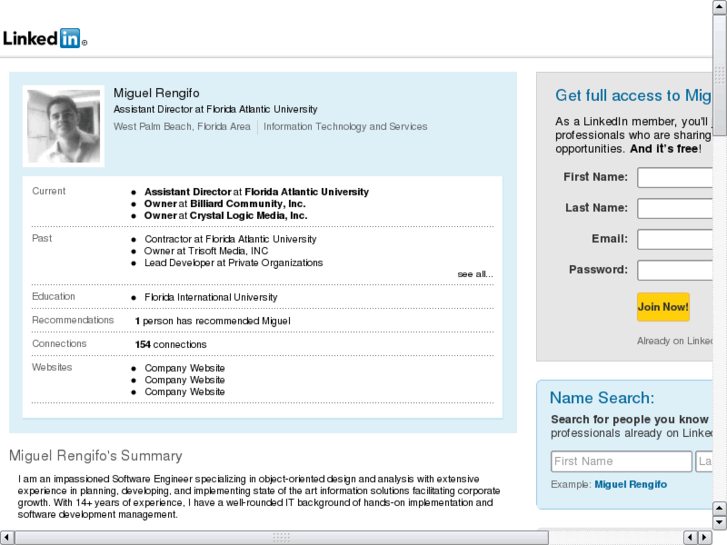Screen dimensions: 727x545
Task: Click the Join Now! button
Action: (x=663, y=307)
